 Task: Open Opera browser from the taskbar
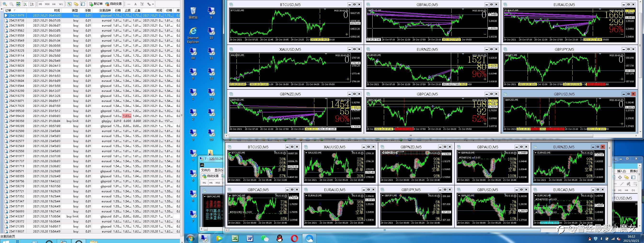pyautogui.click(x=294, y=238)
